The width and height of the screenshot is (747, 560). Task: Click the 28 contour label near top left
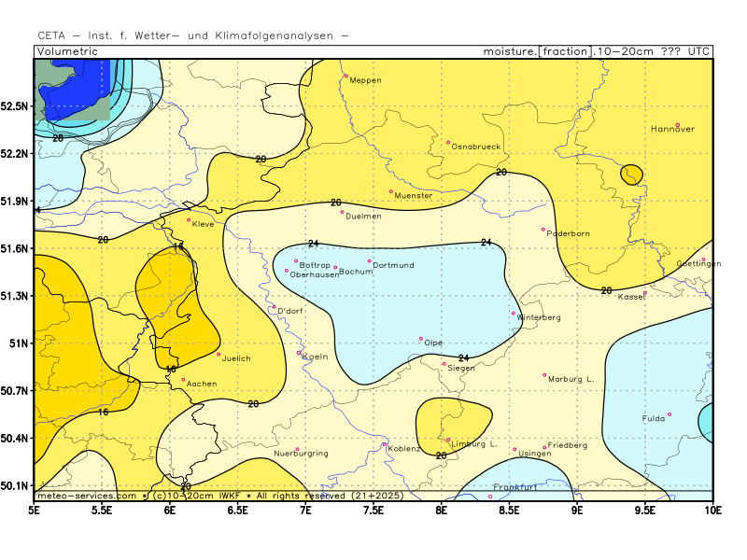pyautogui.click(x=58, y=138)
